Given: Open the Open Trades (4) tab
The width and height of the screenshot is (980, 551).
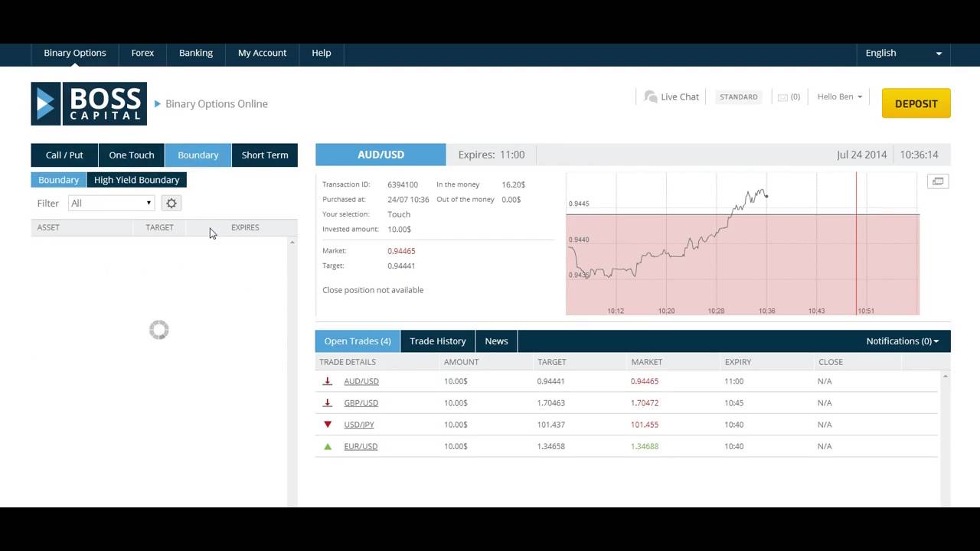Looking at the screenshot, I should pyautogui.click(x=358, y=341).
